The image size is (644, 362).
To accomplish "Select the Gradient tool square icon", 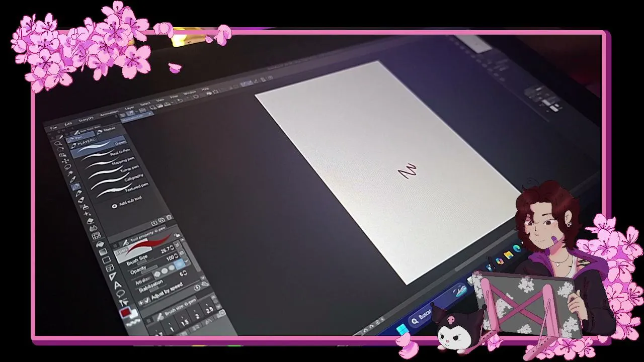I will (x=102, y=252).
